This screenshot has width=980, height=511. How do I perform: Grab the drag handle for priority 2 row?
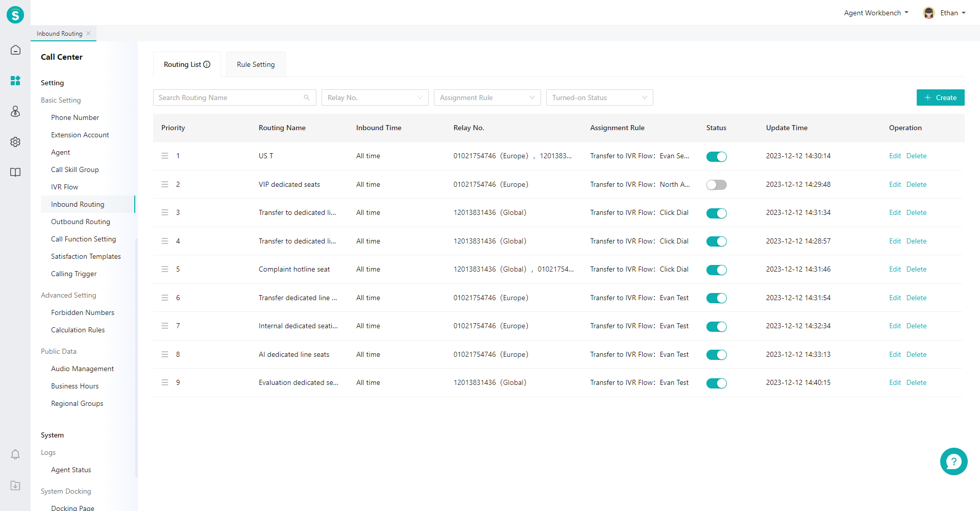tap(165, 184)
